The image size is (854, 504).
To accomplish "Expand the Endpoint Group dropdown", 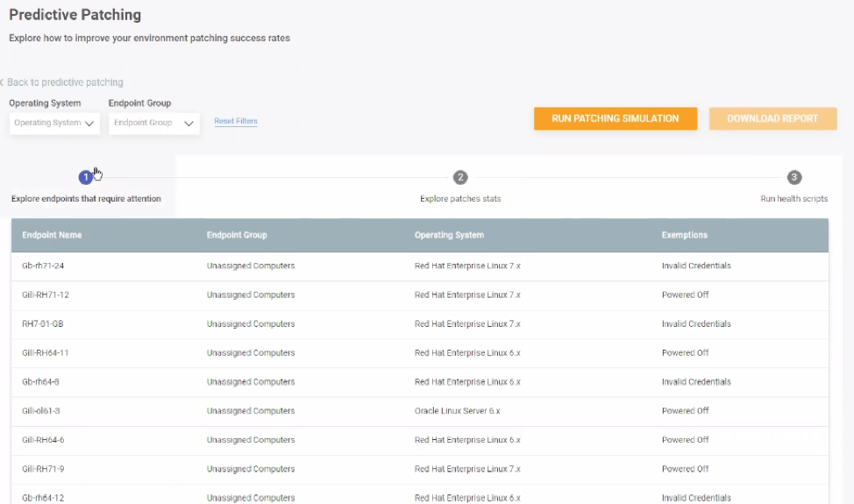I will click(154, 123).
